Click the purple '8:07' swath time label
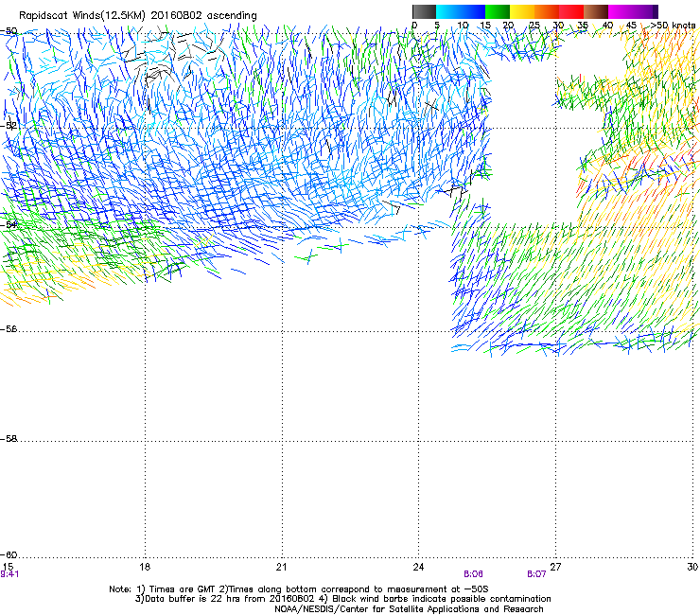The width and height of the screenshot is (700, 615). [x=536, y=574]
